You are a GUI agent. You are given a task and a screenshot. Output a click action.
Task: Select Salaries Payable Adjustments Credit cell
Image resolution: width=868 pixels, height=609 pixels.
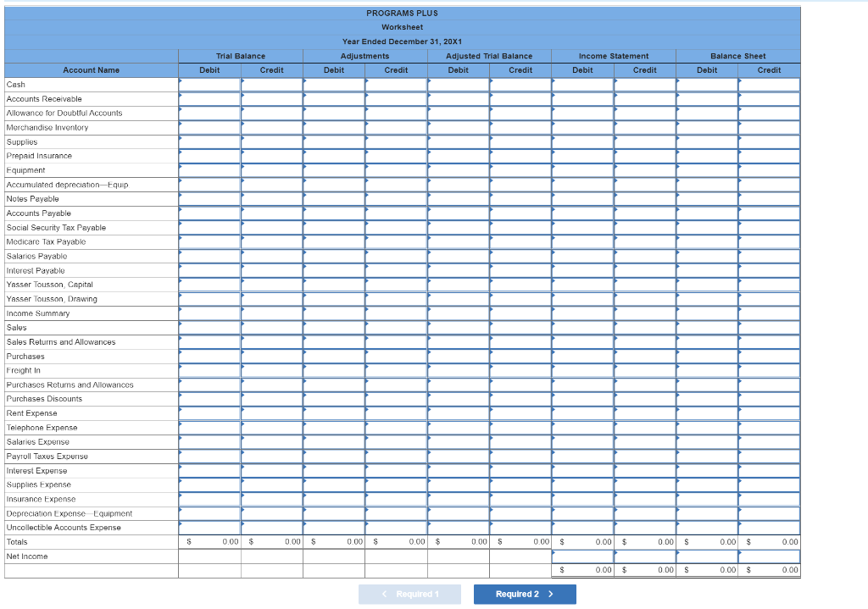[x=397, y=256]
